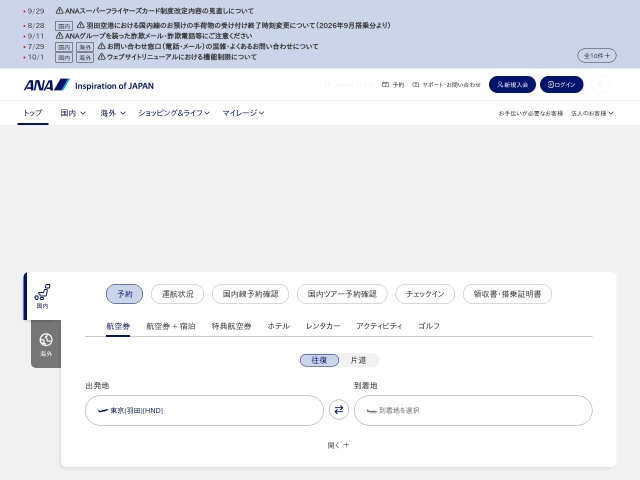Screen dimensions: 640x480
Task: Click the 新規入会 button
Action: pos(512,84)
